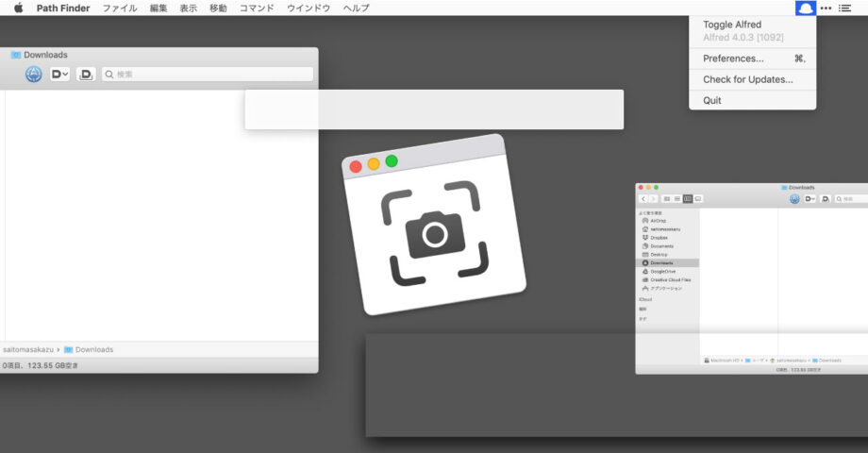Image resolution: width=868 pixels, height=453 pixels.
Task: Select Toggle Alfred in the Alfred menu
Action: click(x=732, y=25)
